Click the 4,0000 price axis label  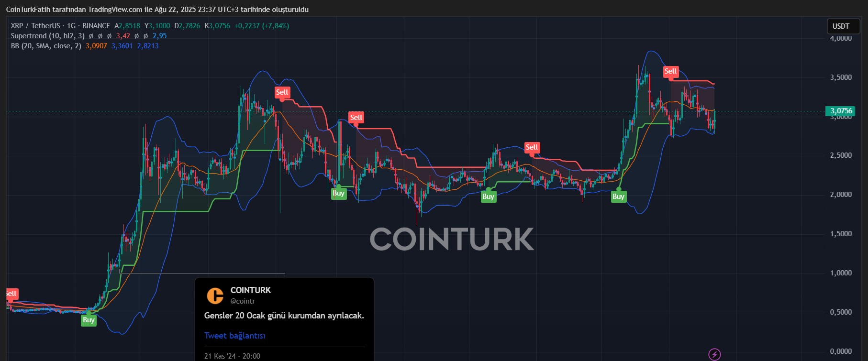click(841, 38)
